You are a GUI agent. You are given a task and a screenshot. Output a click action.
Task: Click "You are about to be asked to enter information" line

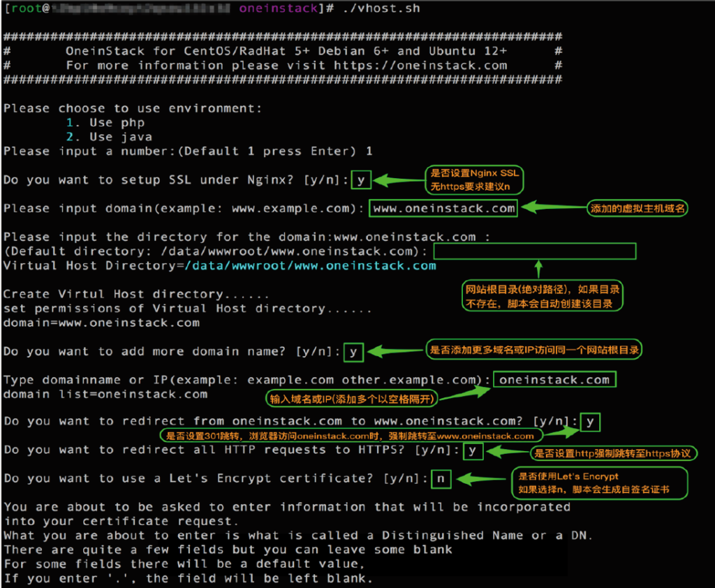pos(287,507)
